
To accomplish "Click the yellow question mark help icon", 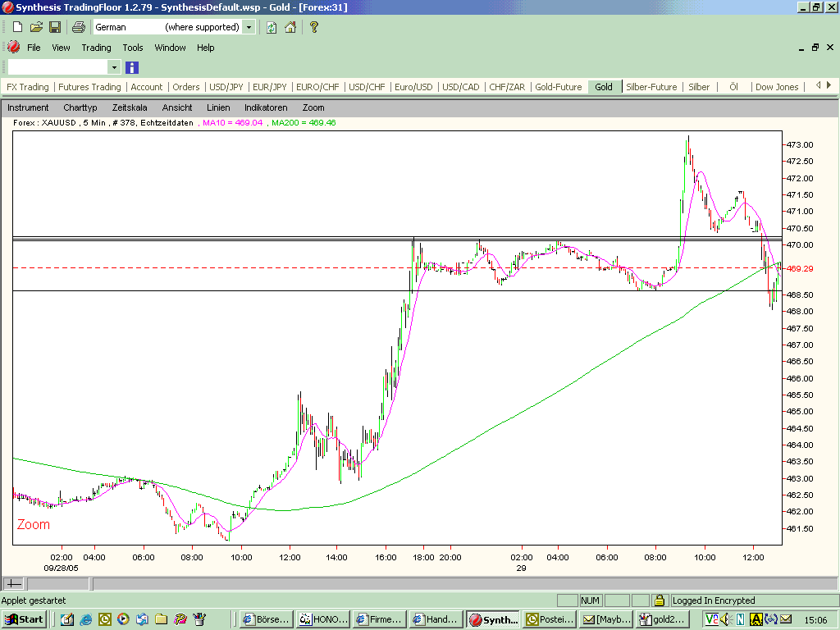I will point(313,27).
